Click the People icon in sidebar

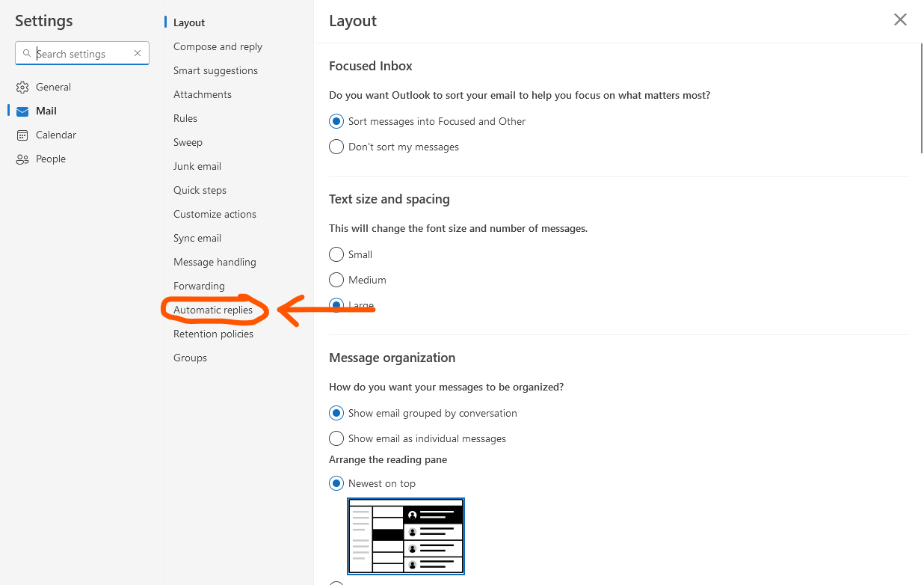tap(22, 159)
